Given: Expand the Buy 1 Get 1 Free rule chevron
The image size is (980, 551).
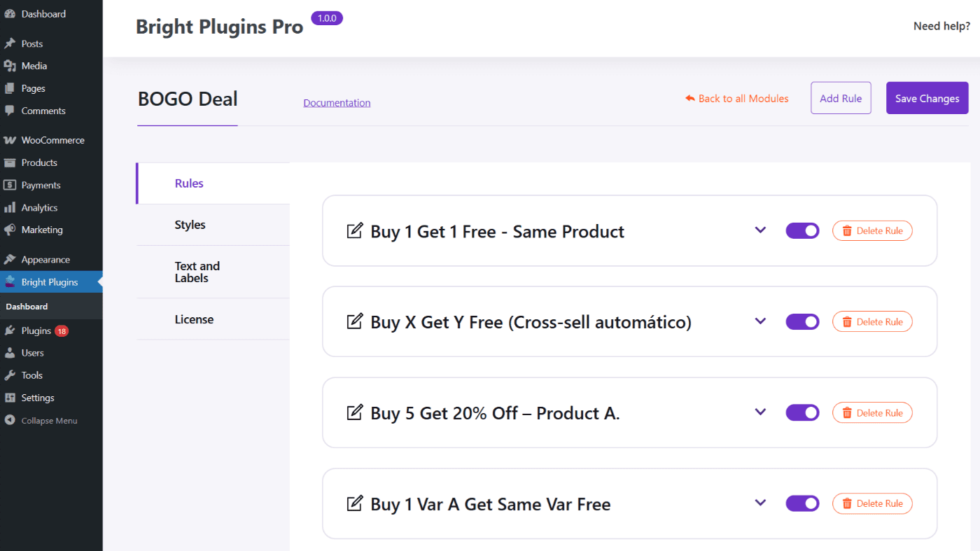Looking at the screenshot, I should coord(761,230).
